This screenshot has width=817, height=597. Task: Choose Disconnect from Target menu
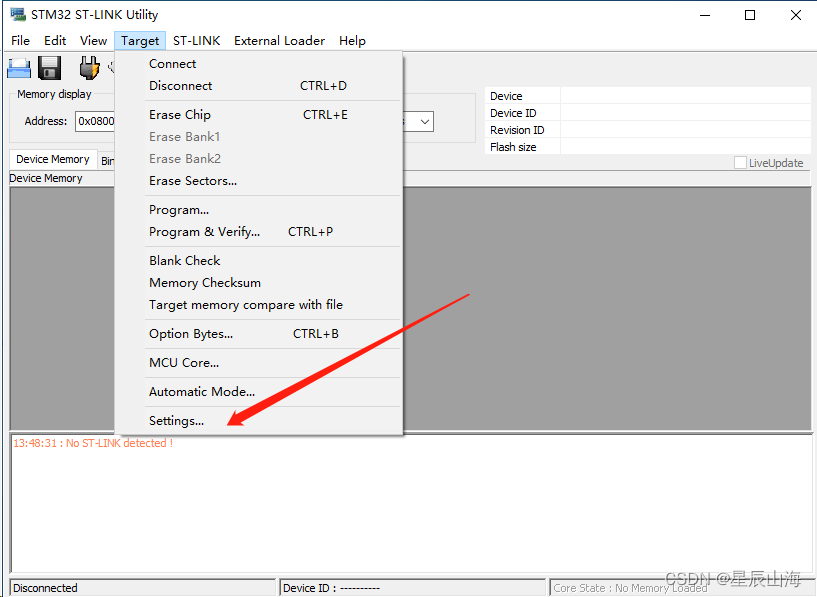(x=259, y=85)
